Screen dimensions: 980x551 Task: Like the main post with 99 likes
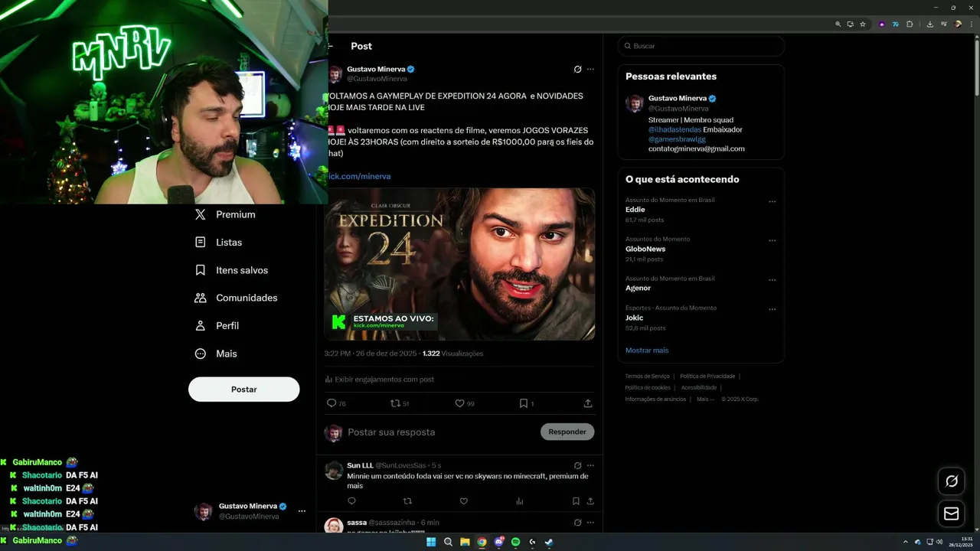(x=459, y=403)
